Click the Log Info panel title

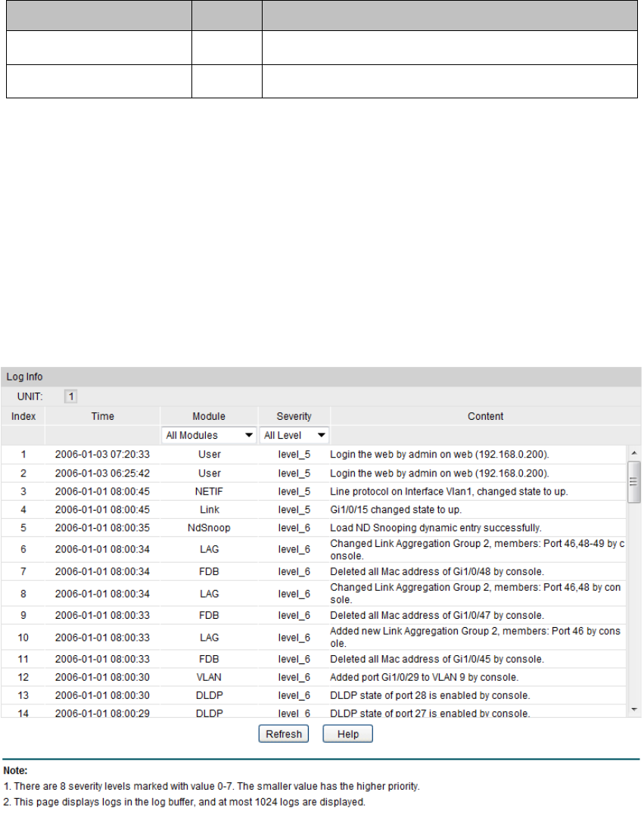[x=24, y=377]
